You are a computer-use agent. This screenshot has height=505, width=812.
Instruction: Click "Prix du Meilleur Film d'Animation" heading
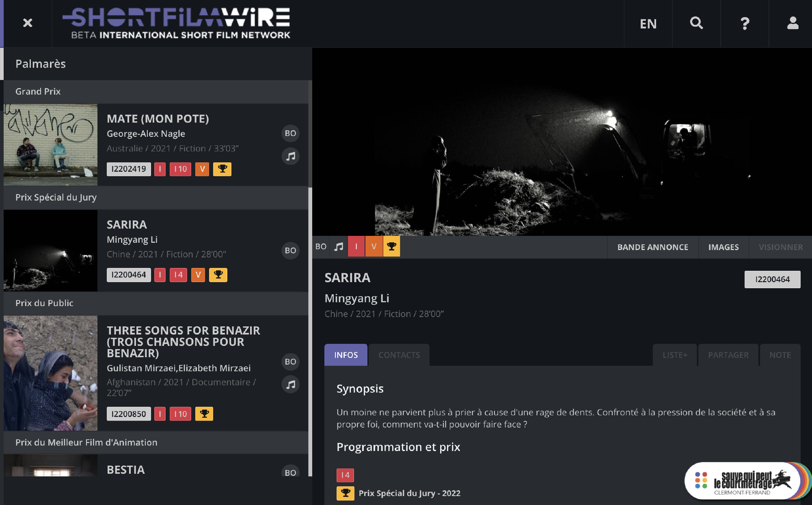click(86, 442)
